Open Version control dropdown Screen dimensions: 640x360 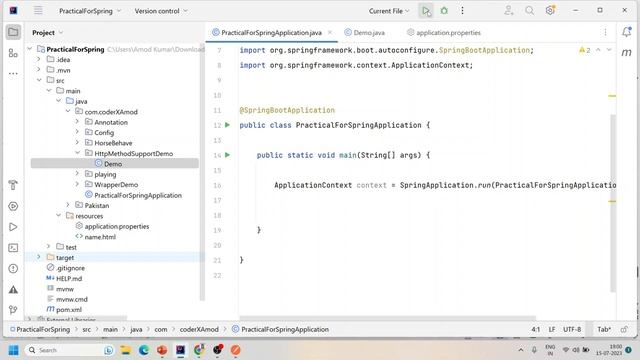tap(161, 11)
